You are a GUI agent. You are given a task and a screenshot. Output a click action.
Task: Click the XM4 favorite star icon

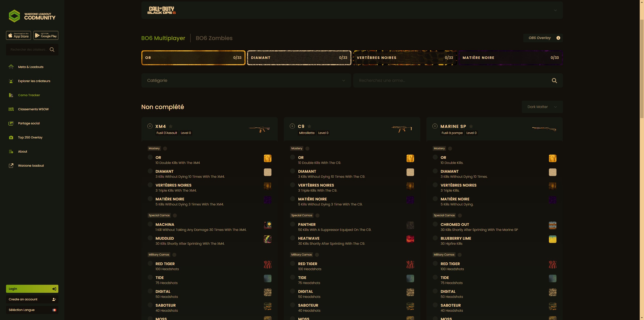[171, 126]
